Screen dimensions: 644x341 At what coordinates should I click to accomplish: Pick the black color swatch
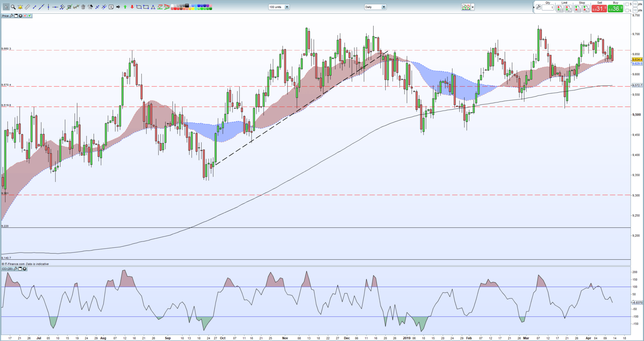(x=187, y=5)
